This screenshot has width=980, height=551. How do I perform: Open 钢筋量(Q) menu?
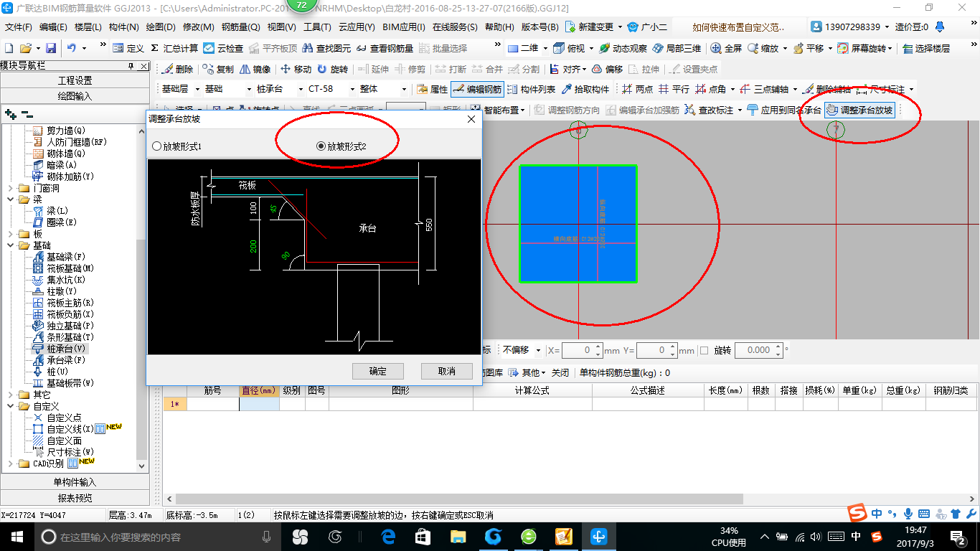click(x=241, y=27)
